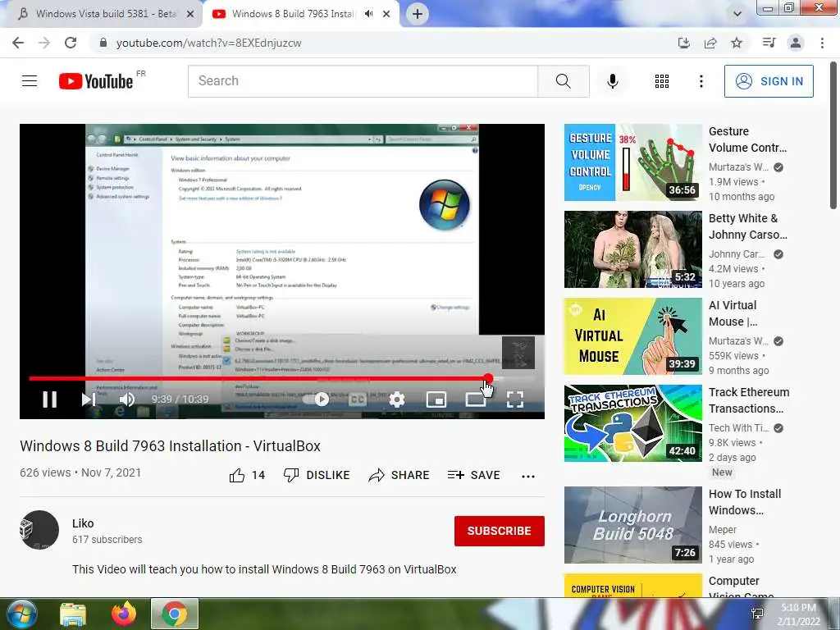Mute the video volume
Image resolution: width=840 pixels, height=630 pixels.
tap(127, 399)
